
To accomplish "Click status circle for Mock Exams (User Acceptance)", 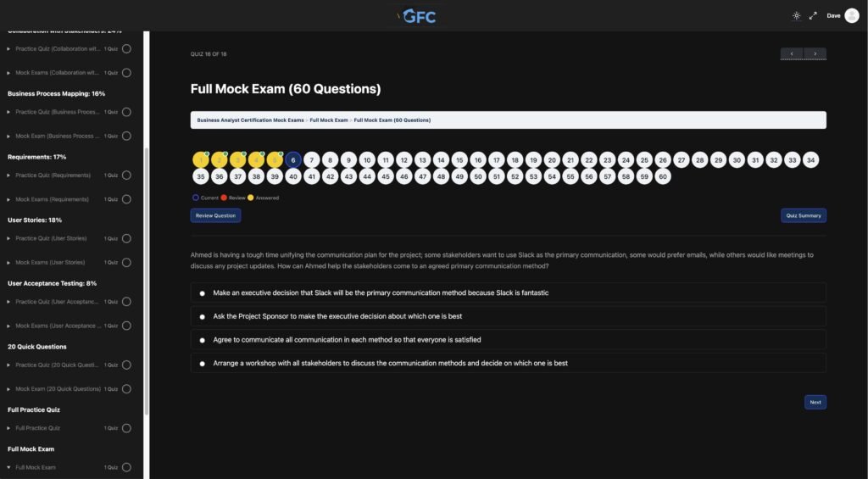I will pos(126,326).
